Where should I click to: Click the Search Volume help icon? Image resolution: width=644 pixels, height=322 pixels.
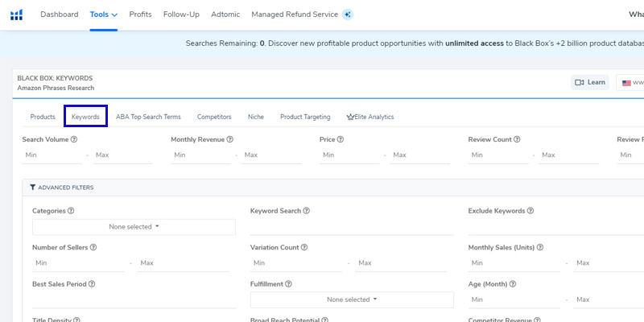coord(74,139)
